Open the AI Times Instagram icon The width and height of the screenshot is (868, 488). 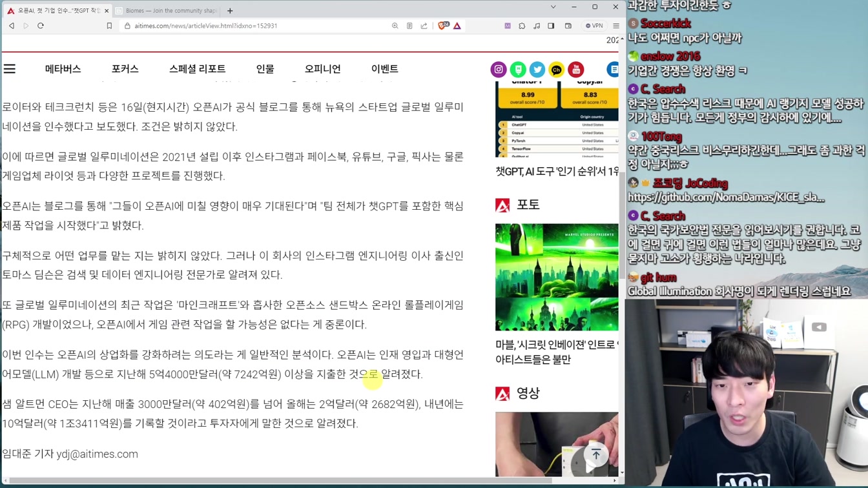[x=499, y=69]
